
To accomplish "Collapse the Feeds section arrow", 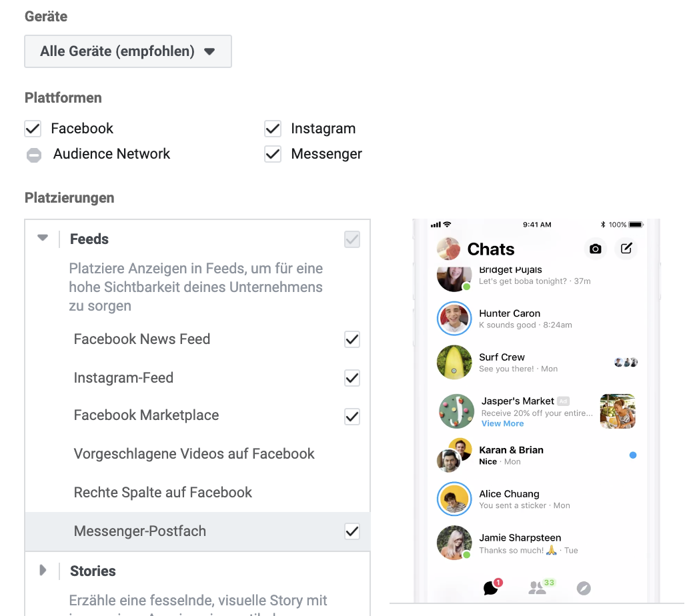I will 43,238.
